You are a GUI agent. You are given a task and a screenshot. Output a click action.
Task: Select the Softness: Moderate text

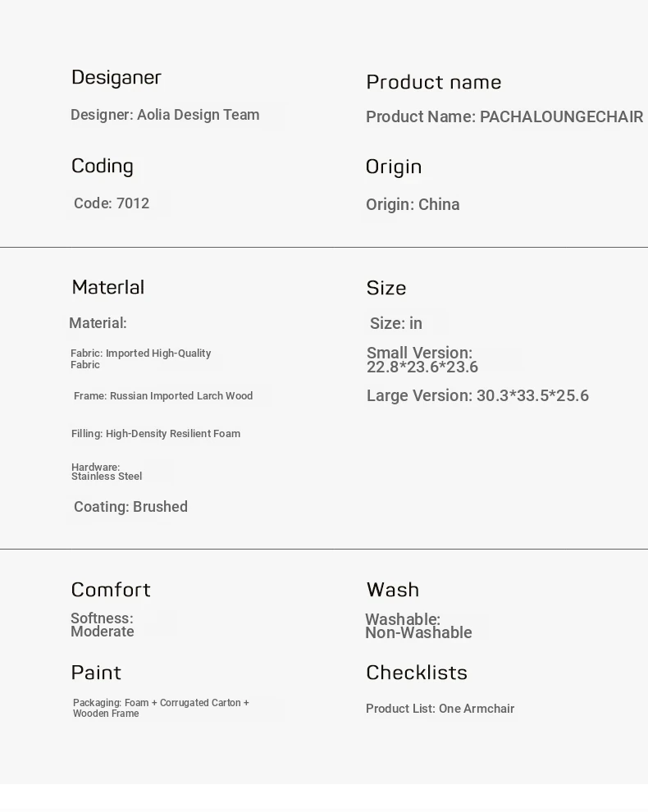103,625
